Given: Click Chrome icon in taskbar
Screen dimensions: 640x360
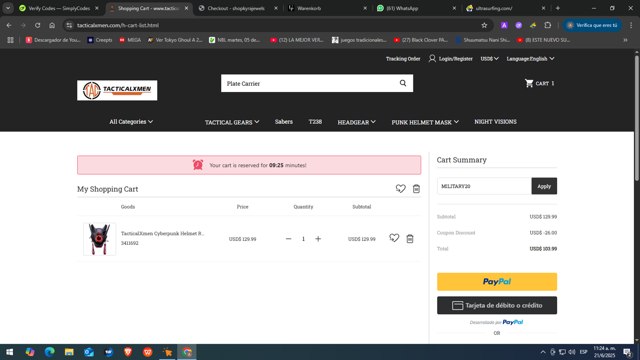Looking at the screenshot, I should (x=187, y=352).
